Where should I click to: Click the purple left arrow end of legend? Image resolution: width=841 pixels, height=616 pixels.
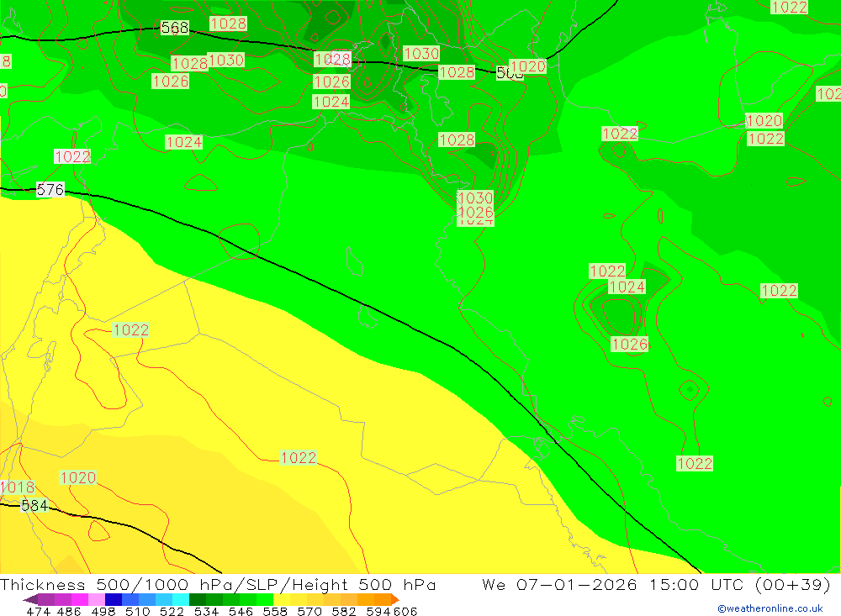coord(30,599)
